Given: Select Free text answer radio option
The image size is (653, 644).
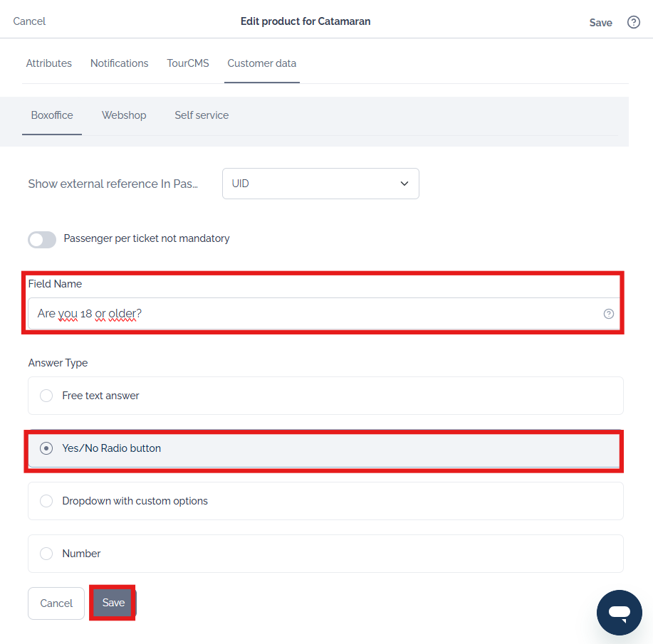Looking at the screenshot, I should click(325, 396).
